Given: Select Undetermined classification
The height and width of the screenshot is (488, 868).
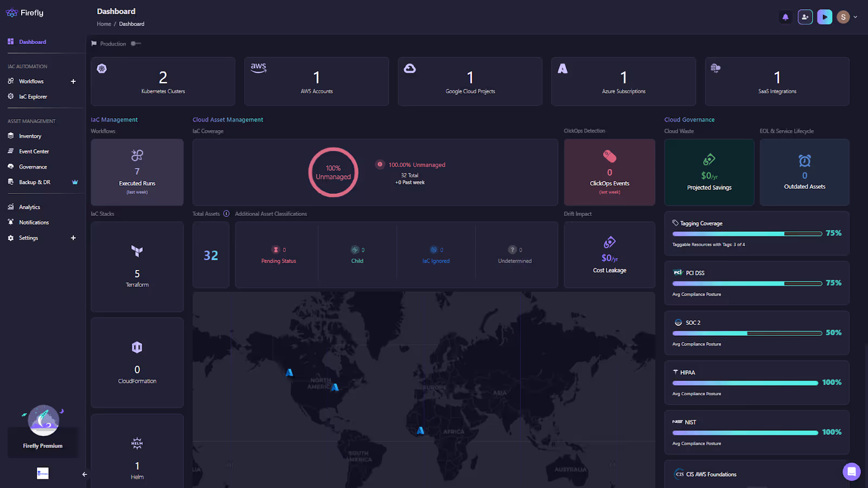Looking at the screenshot, I should tap(515, 255).
